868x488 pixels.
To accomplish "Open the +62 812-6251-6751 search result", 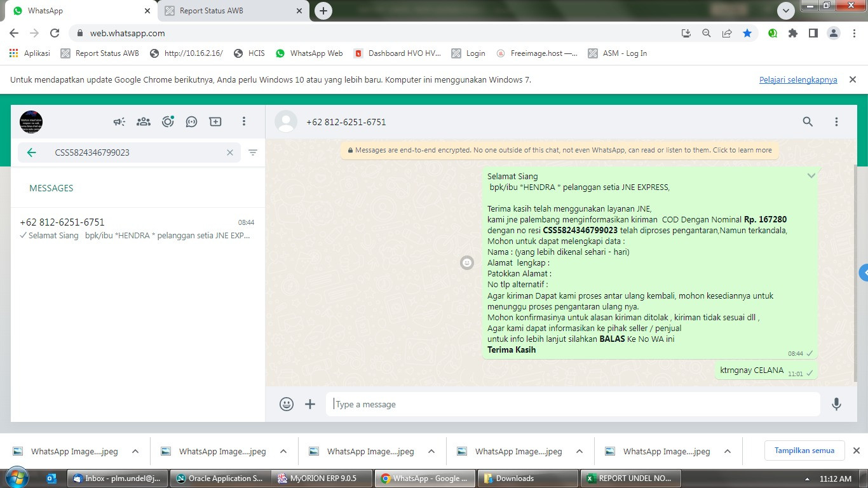I will pyautogui.click(x=137, y=229).
